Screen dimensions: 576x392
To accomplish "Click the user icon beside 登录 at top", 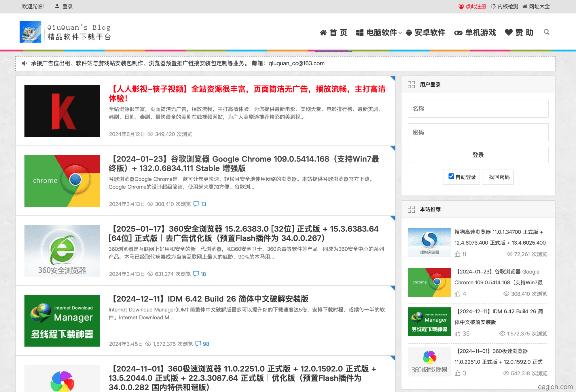I will (x=57, y=6).
